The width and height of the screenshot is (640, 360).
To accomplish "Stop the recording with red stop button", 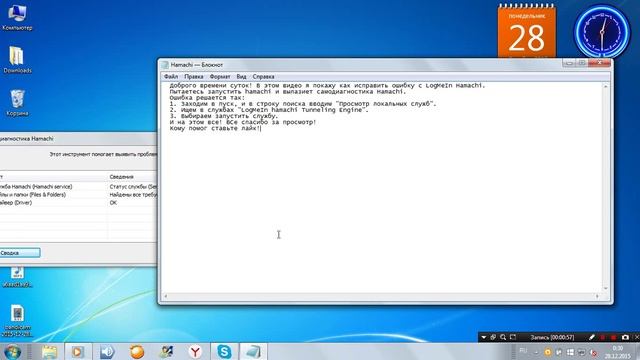I will click(613, 337).
